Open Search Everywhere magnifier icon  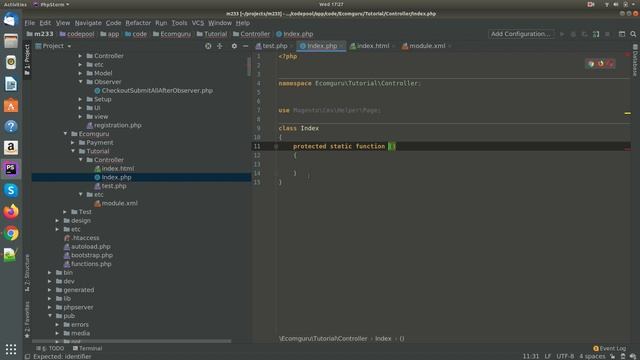tap(633, 34)
